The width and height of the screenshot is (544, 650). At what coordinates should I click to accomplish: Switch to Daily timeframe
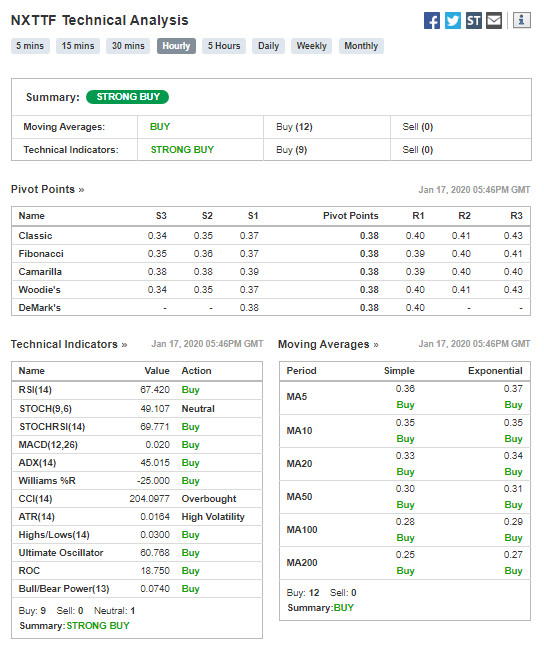268,46
